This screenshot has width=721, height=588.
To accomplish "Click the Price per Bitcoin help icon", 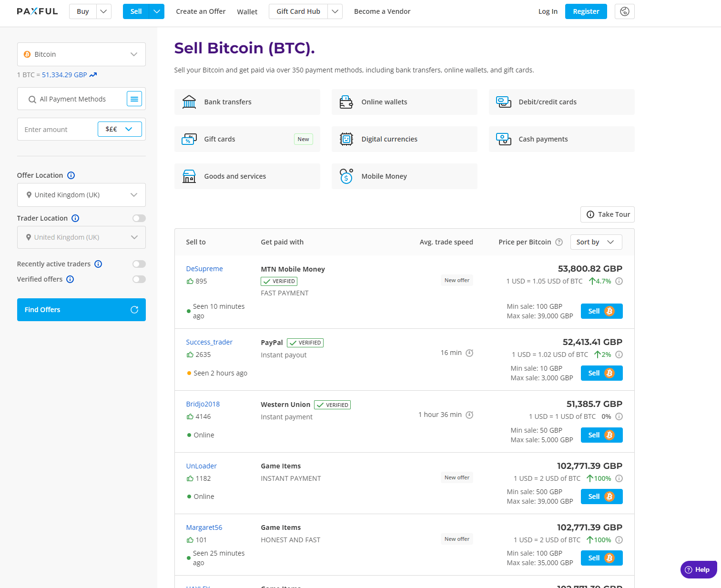I will [559, 242].
